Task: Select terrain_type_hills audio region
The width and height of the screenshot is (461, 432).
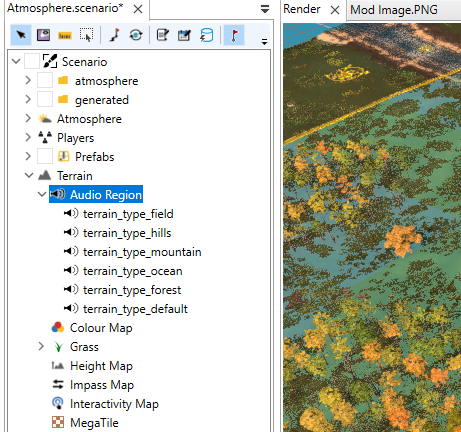Action: click(x=127, y=233)
